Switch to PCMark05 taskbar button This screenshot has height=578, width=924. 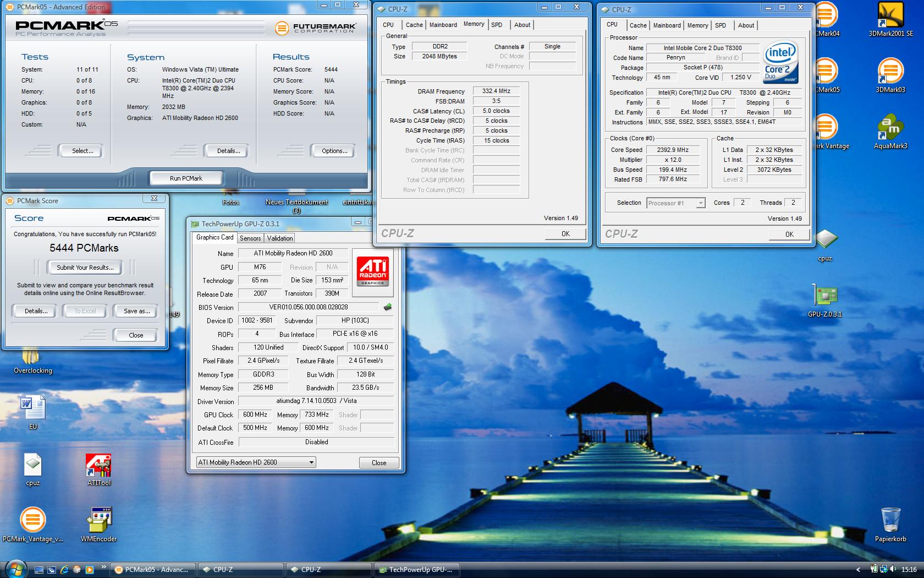coord(153,570)
